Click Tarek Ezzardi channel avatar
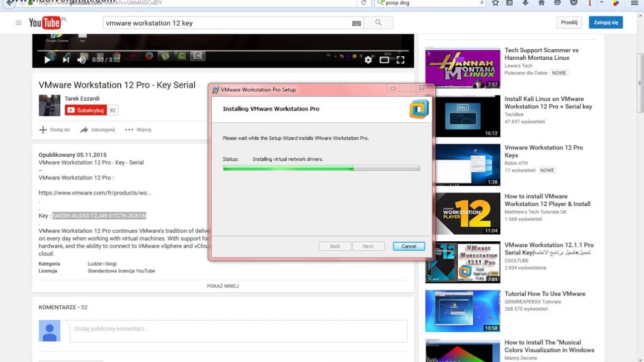Image resolution: width=644 pixels, height=362 pixels. [x=49, y=106]
